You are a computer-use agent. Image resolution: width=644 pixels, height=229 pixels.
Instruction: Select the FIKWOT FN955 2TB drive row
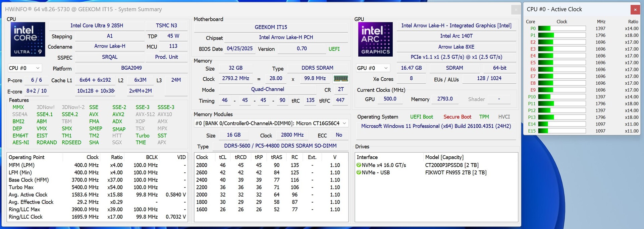[x=437, y=172]
